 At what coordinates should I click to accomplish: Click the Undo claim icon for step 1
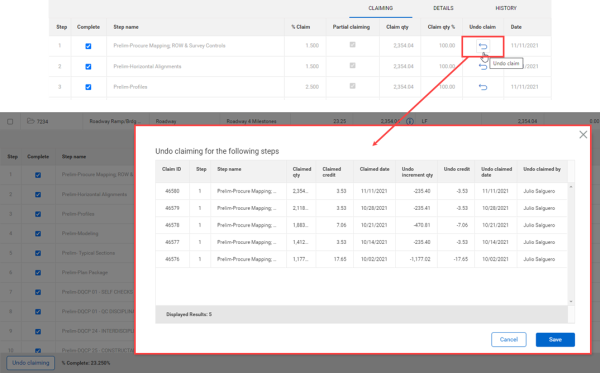coord(483,46)
